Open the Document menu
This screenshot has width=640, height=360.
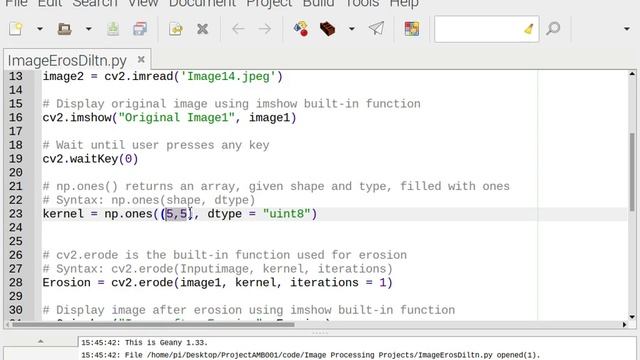click(202, 3)
